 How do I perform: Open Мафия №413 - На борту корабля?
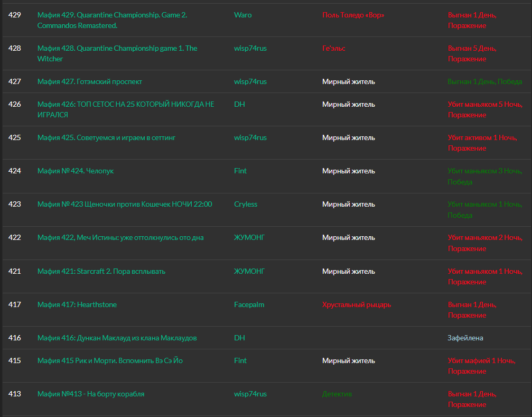coord(91,394)
